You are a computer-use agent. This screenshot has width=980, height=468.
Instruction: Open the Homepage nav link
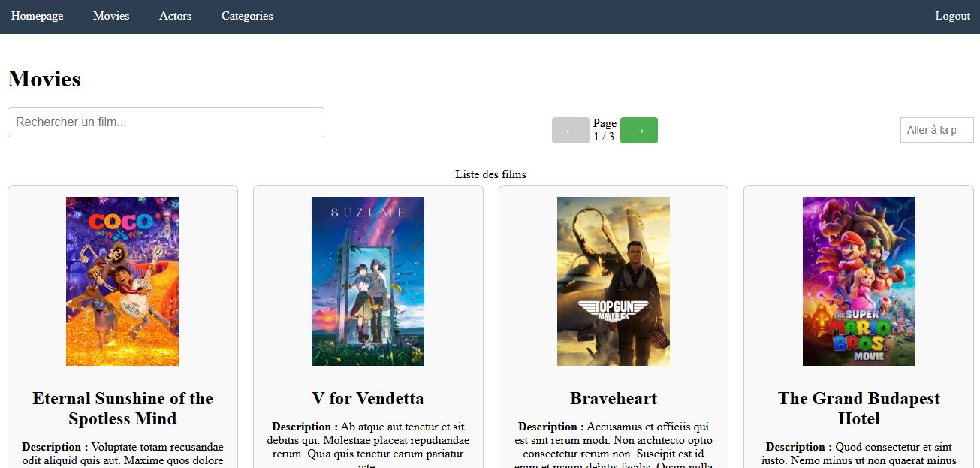pyautogui.click(x=37, y=16)
